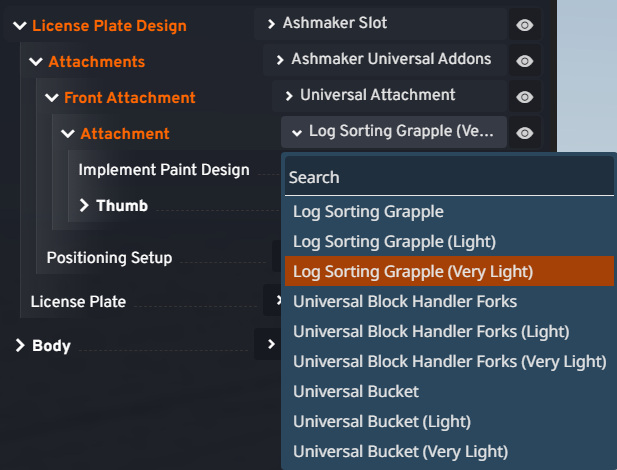
Task: Hide the Universal Attachment row
Action: pos(524,97)
